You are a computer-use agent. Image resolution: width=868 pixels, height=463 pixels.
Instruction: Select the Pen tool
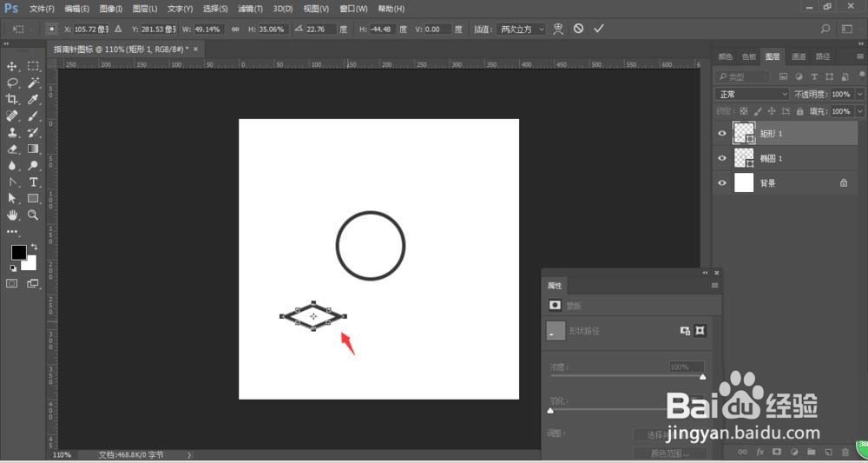(x=11, y=182)
